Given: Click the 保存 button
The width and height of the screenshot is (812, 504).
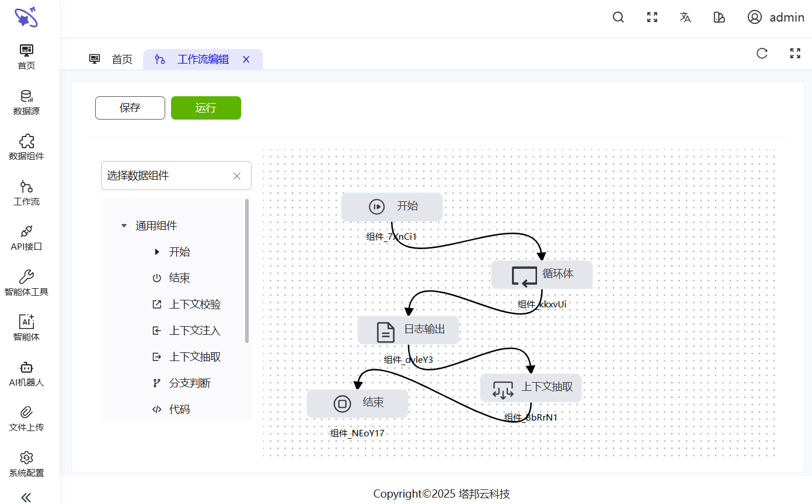Looking at the screenshot, I should 130,108.
